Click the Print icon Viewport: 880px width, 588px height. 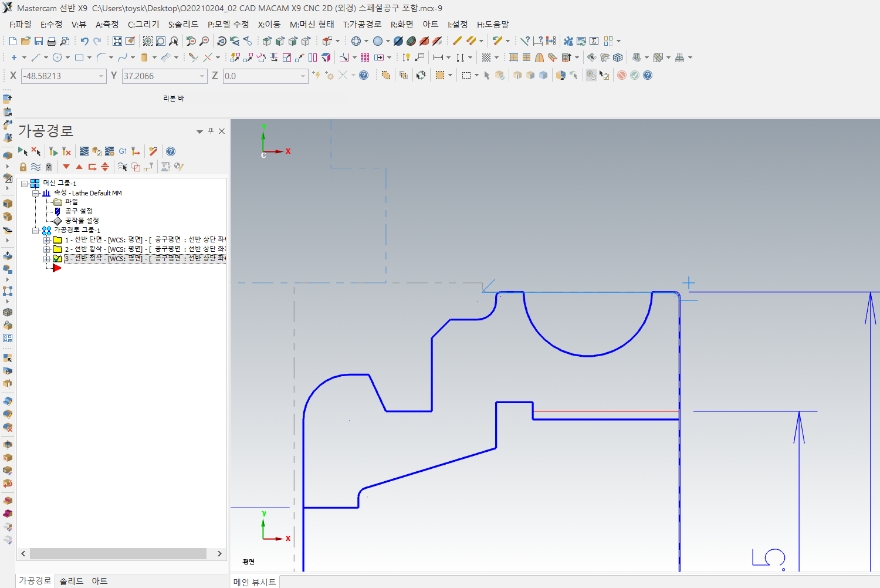tap(52, 41)
